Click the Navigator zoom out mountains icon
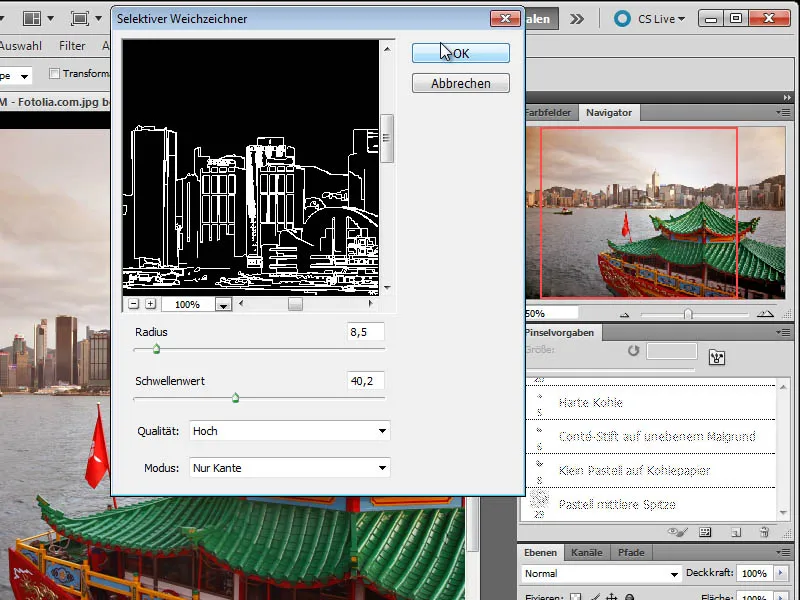The width and height of the screenshot is (800, 600). point(625,315)
